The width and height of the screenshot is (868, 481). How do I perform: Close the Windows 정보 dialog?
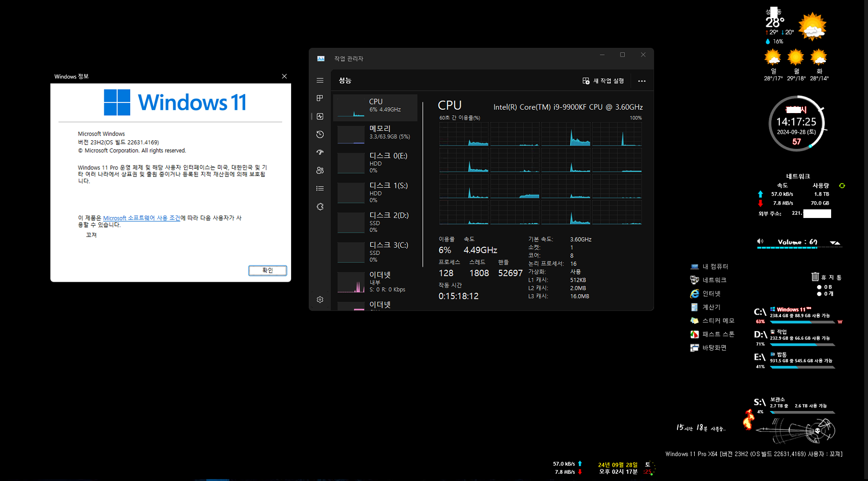[x=284, y=76]
